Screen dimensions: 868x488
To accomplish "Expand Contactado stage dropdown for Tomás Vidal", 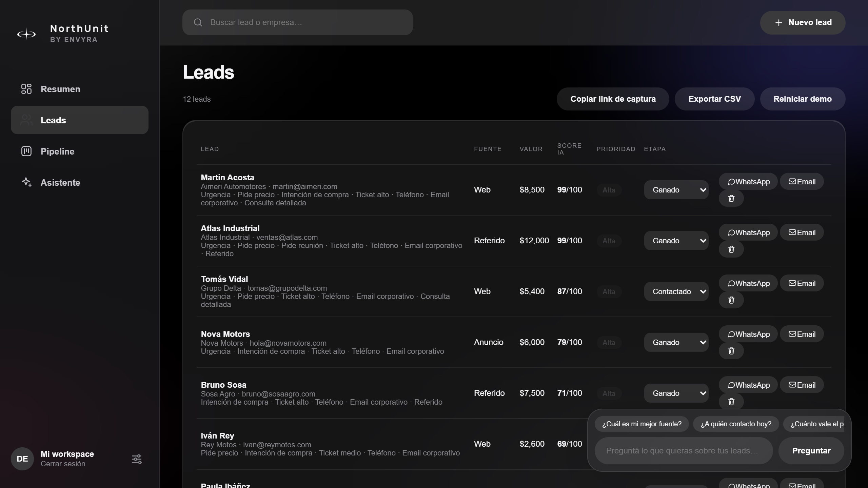I will [x=676, y=291].
